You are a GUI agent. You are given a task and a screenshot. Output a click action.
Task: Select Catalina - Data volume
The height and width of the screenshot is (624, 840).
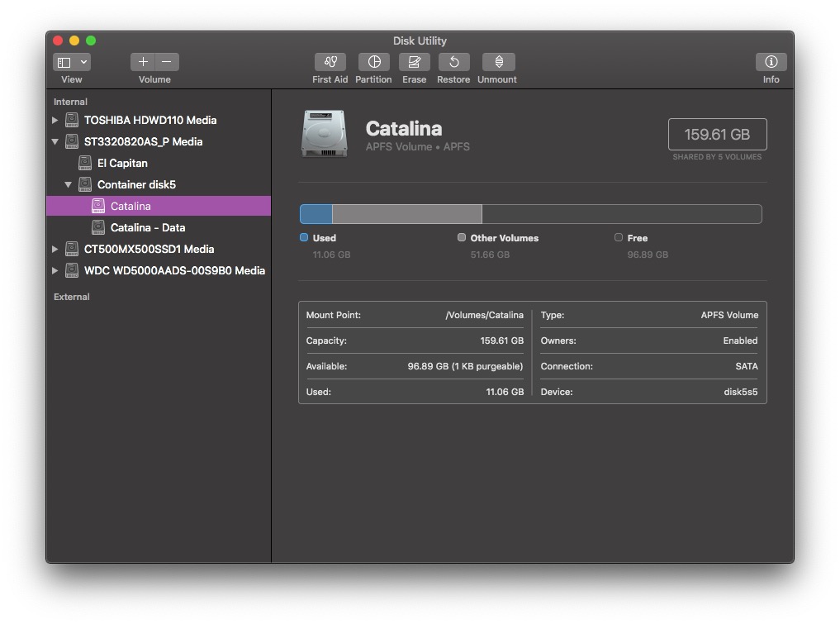pos(147,227)
